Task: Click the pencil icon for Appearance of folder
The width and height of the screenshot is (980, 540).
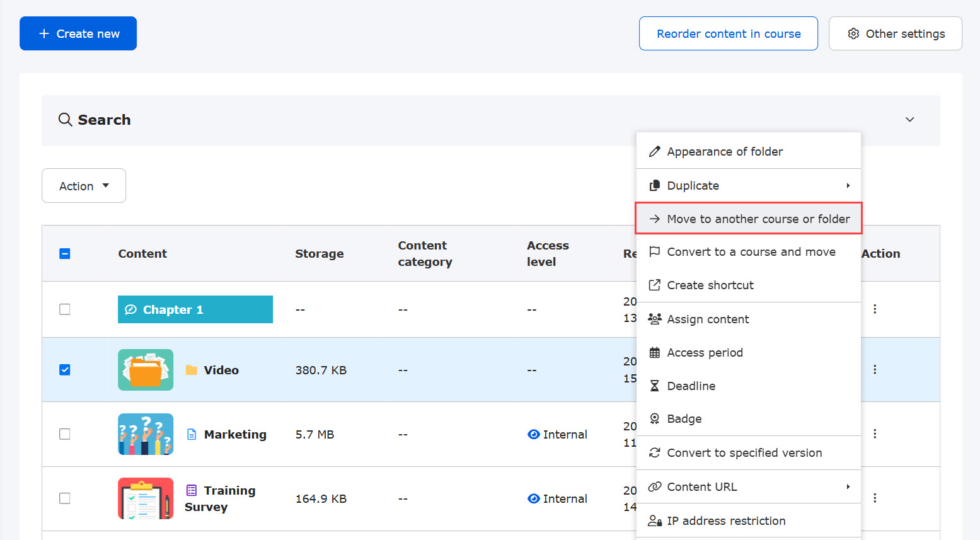Action: [655, 152]
